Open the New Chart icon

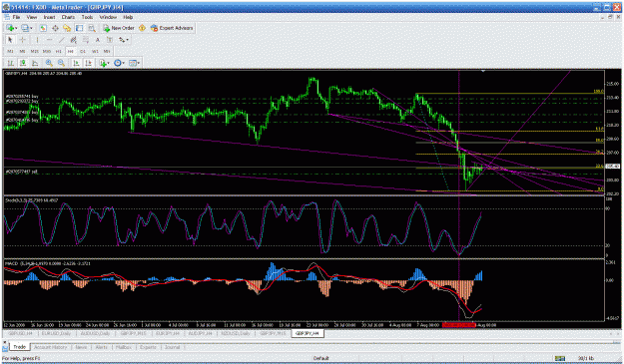pyautogui.click(x=10, y=28)
